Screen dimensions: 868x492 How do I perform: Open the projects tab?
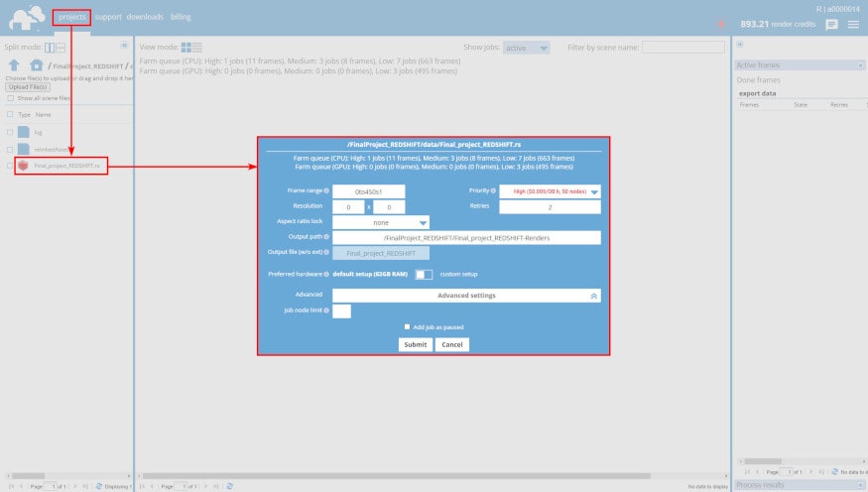point(72,17)
